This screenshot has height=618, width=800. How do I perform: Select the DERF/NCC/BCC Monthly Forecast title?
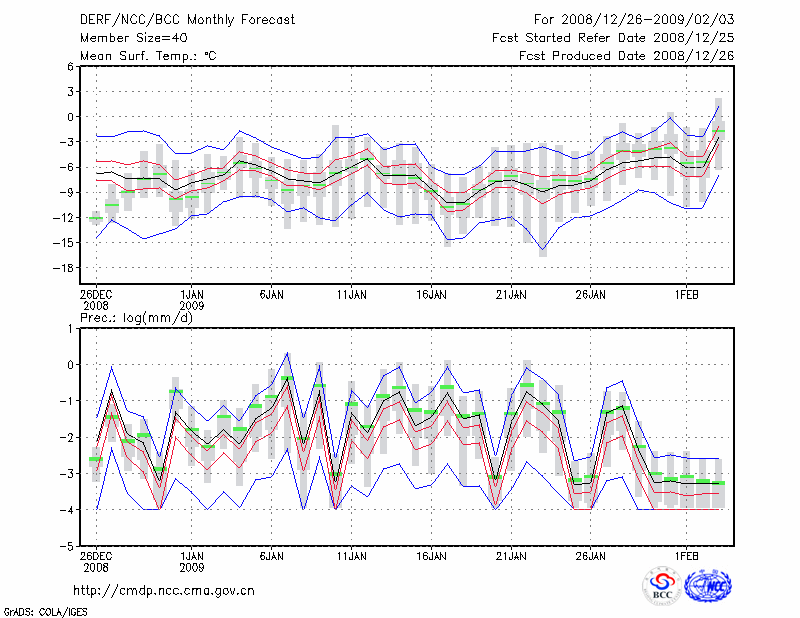coord(185,19)
